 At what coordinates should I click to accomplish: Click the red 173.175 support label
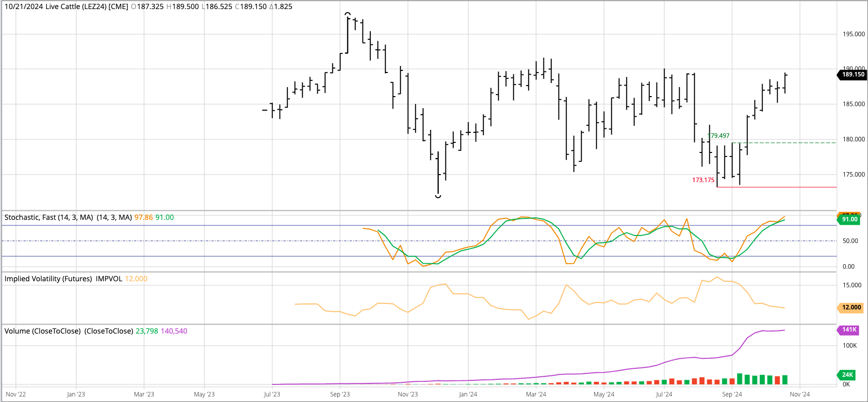[703, 180]
